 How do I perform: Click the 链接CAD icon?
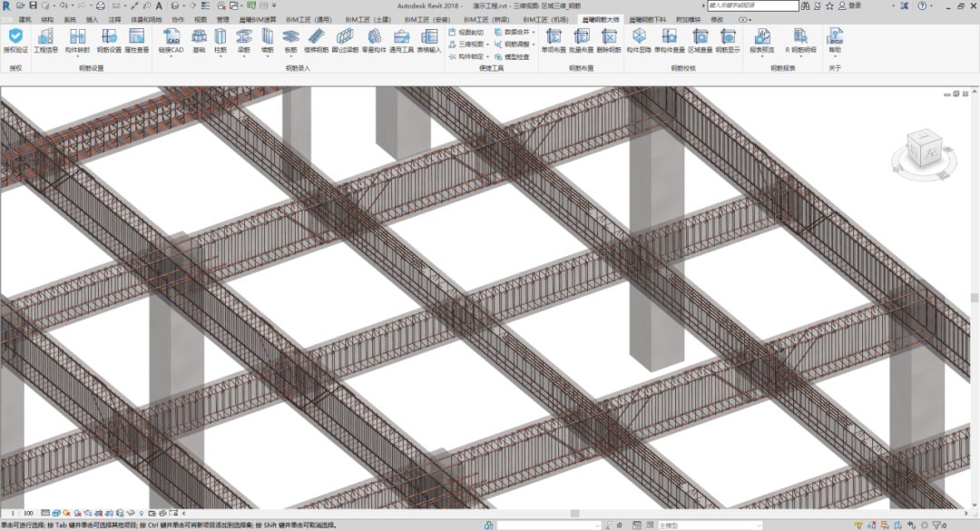171,37
